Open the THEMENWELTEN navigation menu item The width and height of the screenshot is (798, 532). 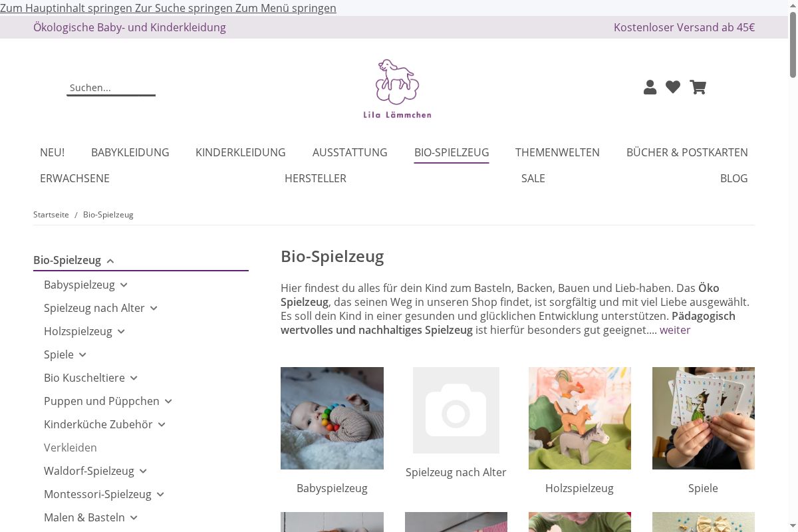coord(557,152)
